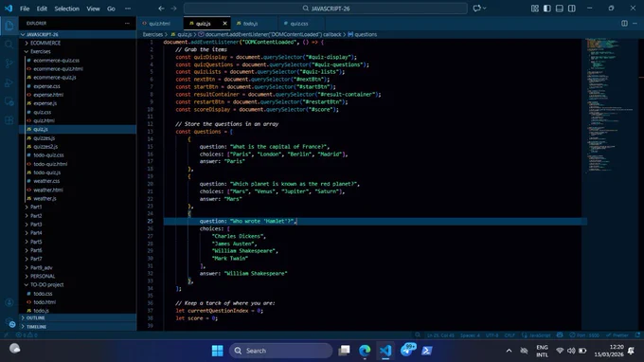Open the Copilot chat icon in the title bar

click(476, 9)
